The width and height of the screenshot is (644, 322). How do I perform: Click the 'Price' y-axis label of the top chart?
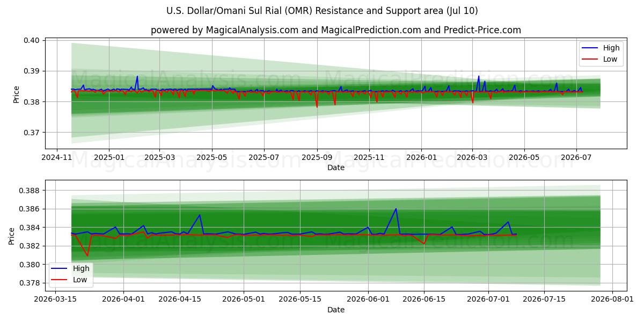pos(16,94)
